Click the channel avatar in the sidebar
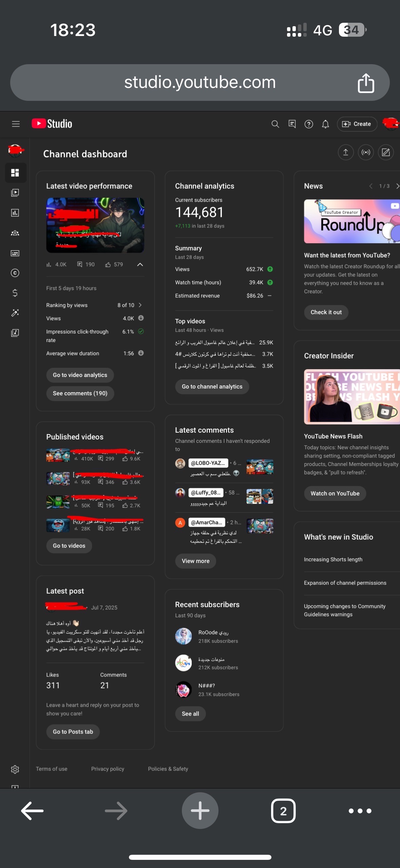Viewport: 400px width, 868px height. 16,150
